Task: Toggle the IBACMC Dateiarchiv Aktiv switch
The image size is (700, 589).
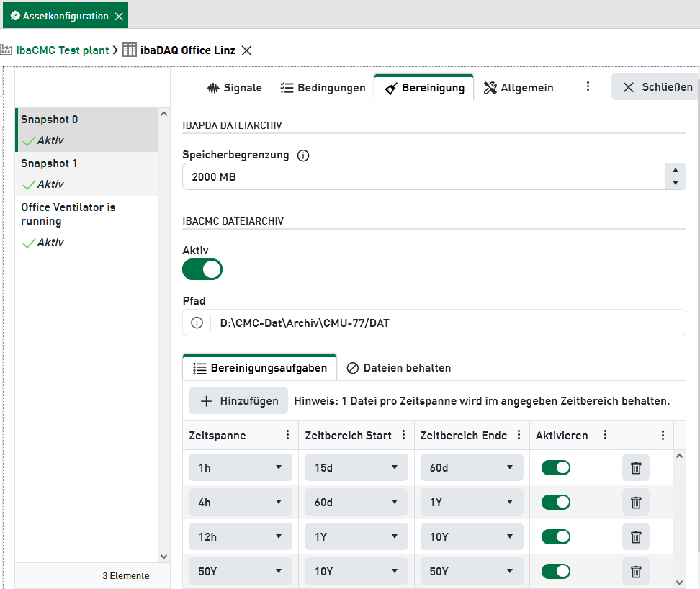Action: click(202, 269)
